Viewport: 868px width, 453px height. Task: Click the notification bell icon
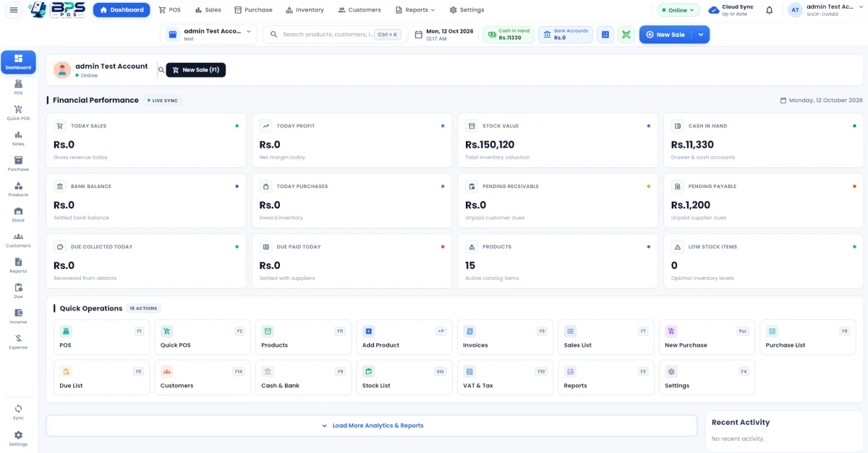(x=770, y=10)
